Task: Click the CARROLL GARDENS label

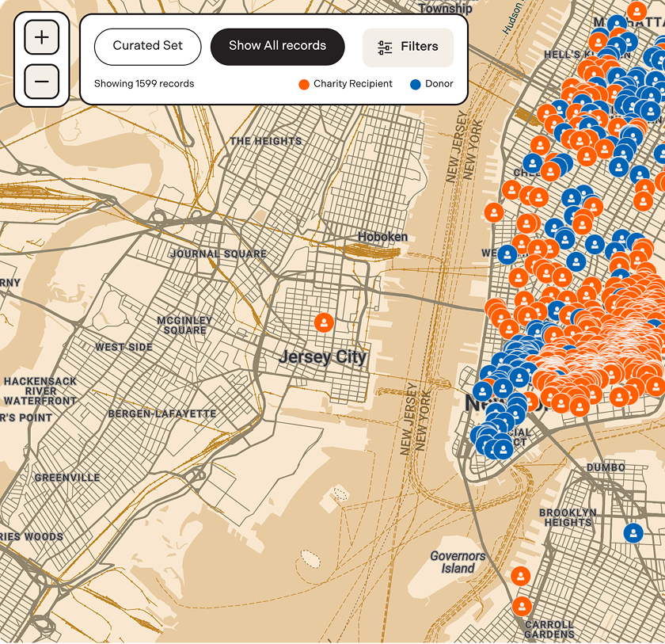Action: click(x=549, y=630)
